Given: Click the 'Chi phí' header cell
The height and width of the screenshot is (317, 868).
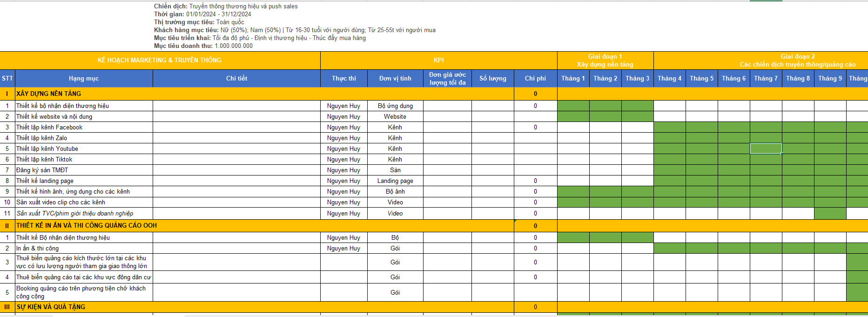Looking at the screenshot, I should point(535,78).
